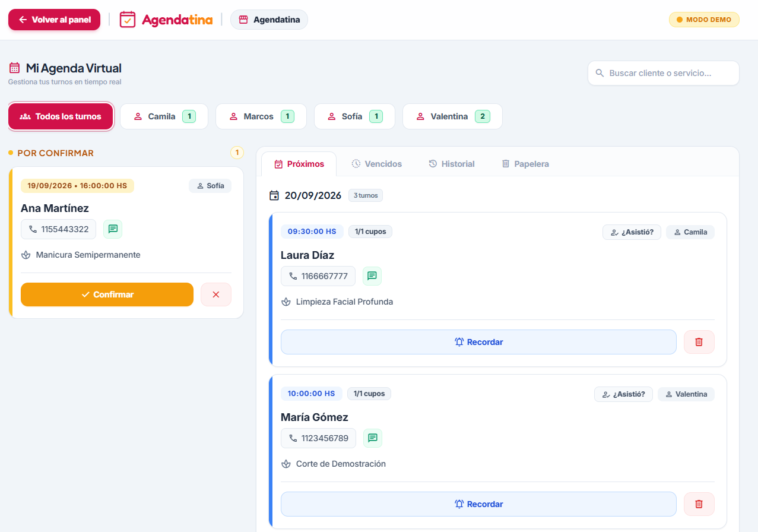Click the Modo Demo badge

point(704,20)
